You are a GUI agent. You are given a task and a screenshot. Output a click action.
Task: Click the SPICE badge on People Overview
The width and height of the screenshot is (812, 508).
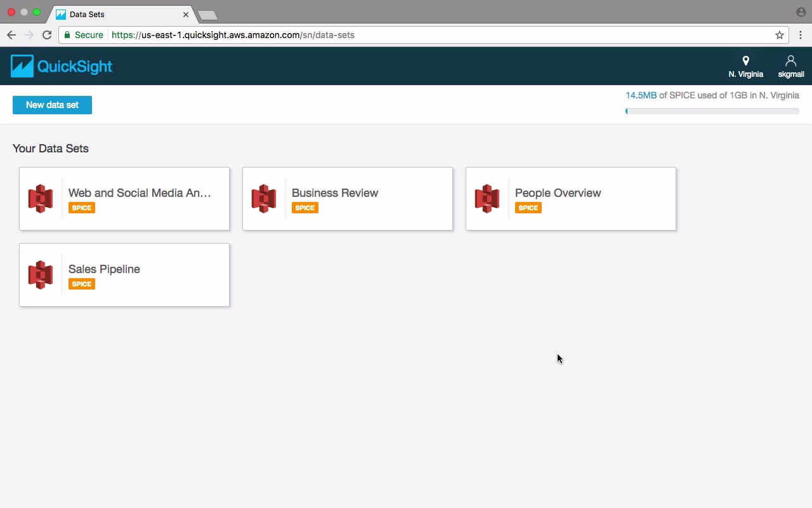pos(528,208)
